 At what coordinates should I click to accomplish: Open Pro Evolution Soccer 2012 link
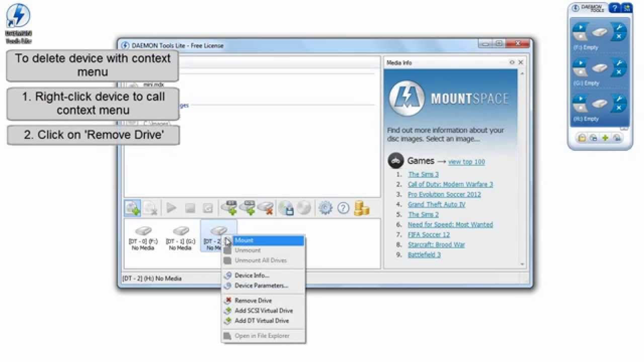pyautogui.click(x=444, y=195)
